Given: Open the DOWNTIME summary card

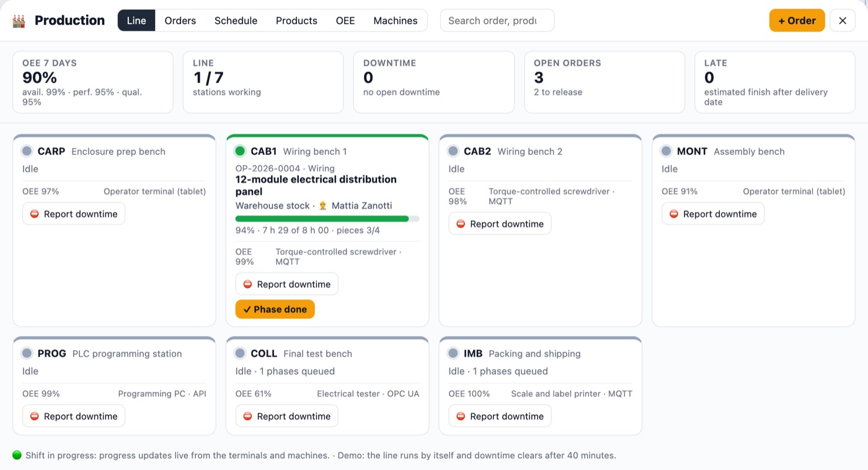Looking at the screenshot, I should (x=434, y=82).
